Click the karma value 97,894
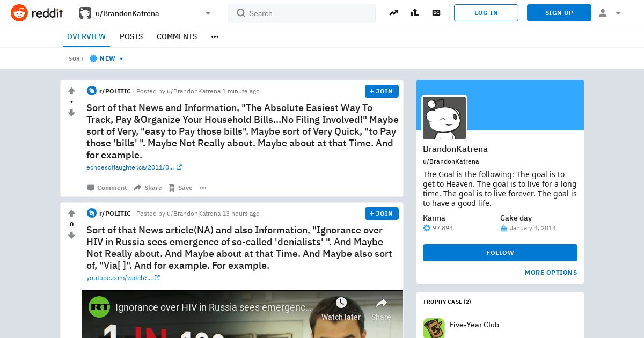Screen dimensions: 644x338 443,228
